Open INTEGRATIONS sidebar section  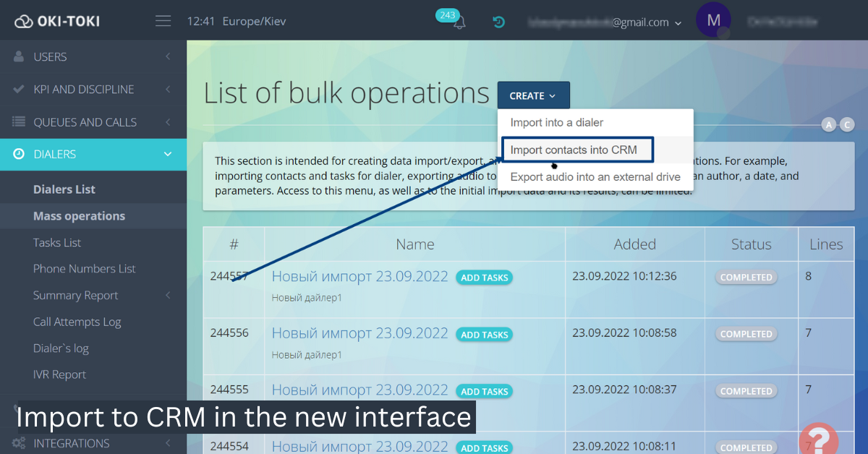pos(72,443)
